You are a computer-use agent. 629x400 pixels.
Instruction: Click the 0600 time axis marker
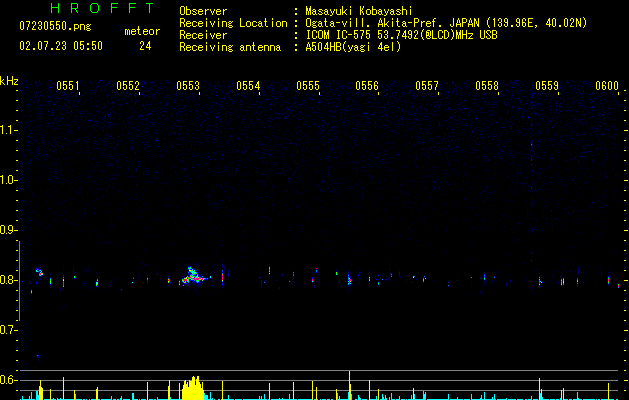(607, 85)
